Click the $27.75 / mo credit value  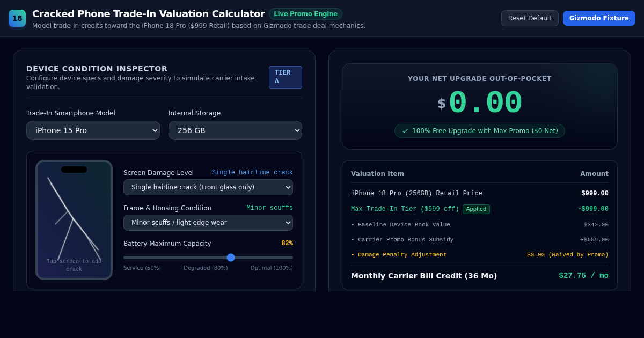tap(584, 276)
